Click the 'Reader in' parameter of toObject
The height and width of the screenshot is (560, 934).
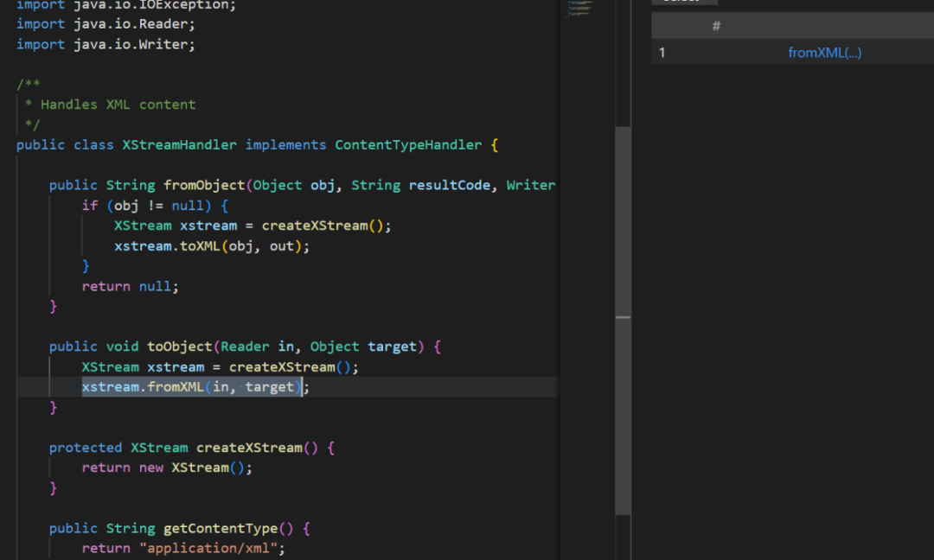coord(257,347)
